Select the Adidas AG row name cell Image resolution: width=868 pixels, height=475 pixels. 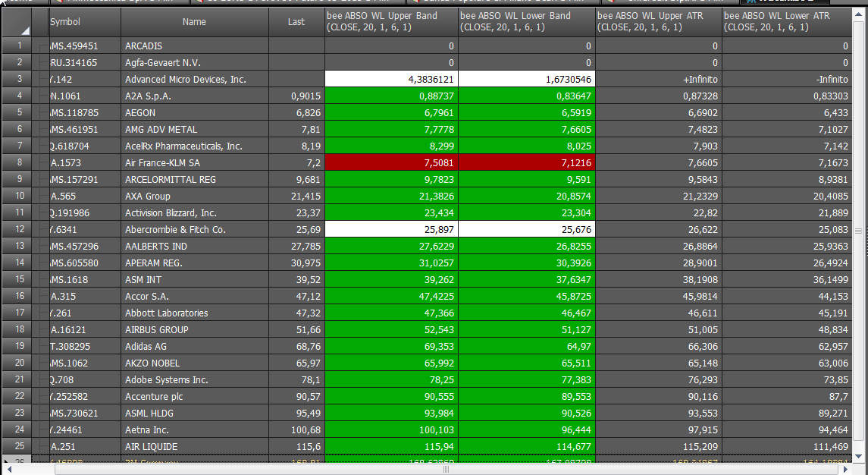pyautogui.click(x=194, y=347)
